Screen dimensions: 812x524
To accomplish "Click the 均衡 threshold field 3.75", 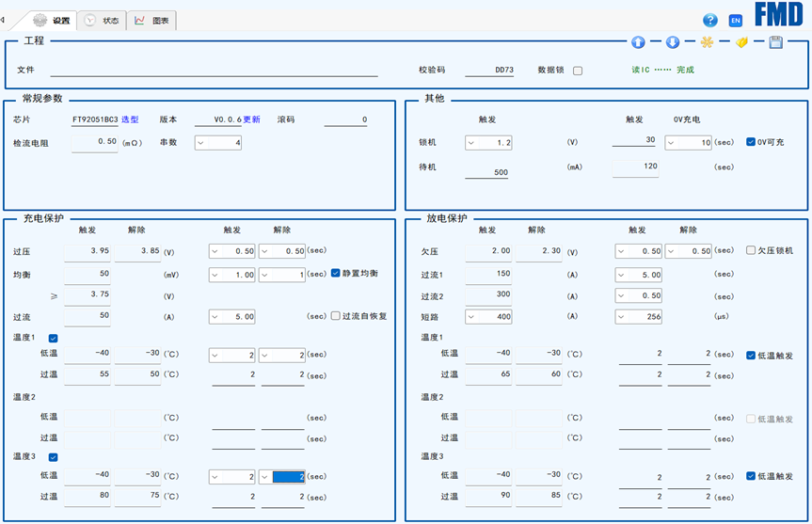I will click(87, 295).
